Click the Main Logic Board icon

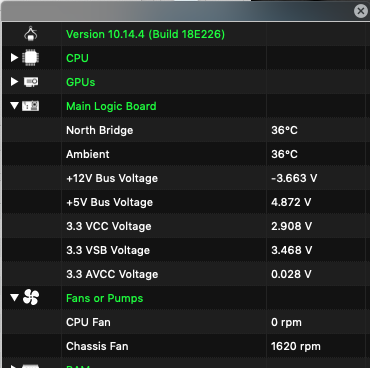coord(31,106)
